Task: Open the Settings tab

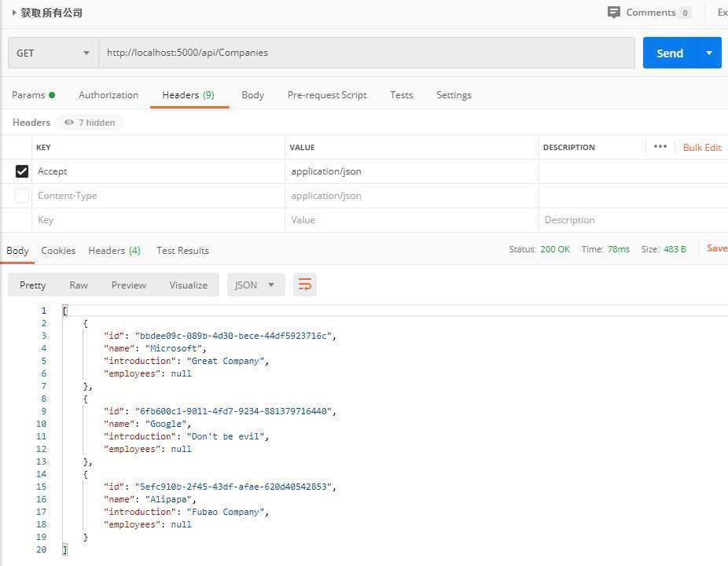Action: pyautogui.click(x=454, y=95)
